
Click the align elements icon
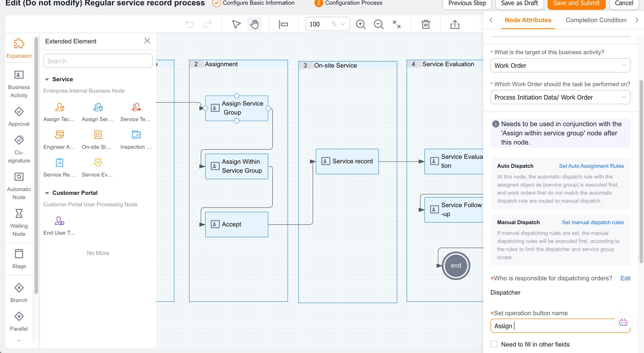coord(283,24)
